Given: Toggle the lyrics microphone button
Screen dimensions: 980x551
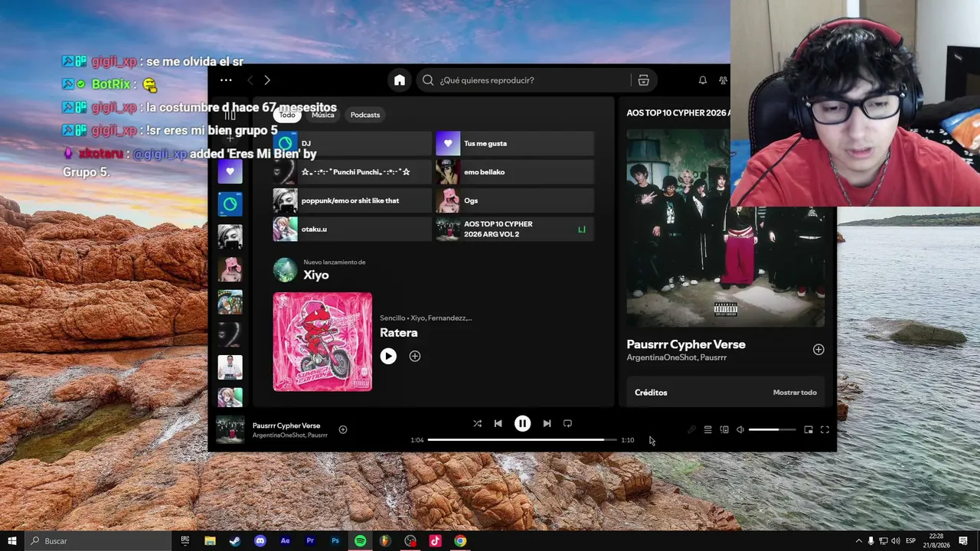Looking at the screenshot, I should (x=691, y=430).
